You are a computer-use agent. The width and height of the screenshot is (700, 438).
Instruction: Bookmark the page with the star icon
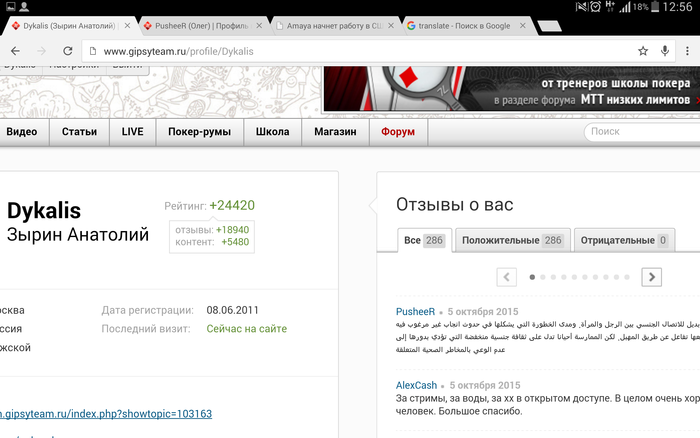point(643,51)
